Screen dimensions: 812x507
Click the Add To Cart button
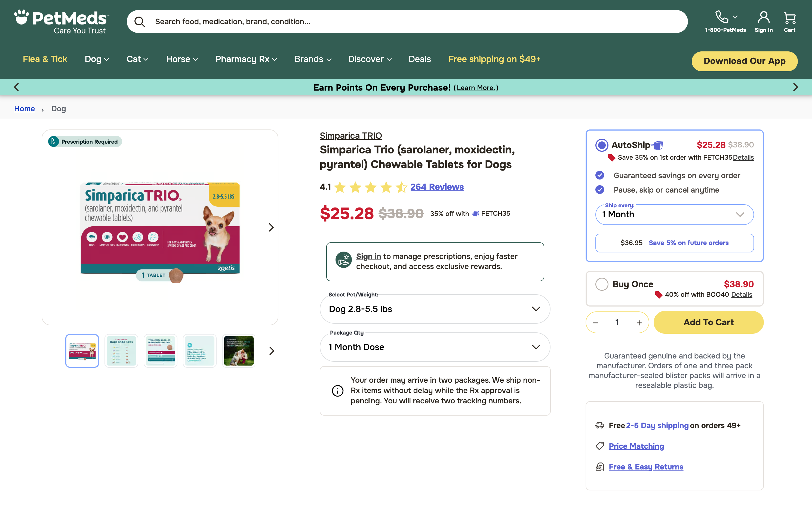click(x=708, y=322)
